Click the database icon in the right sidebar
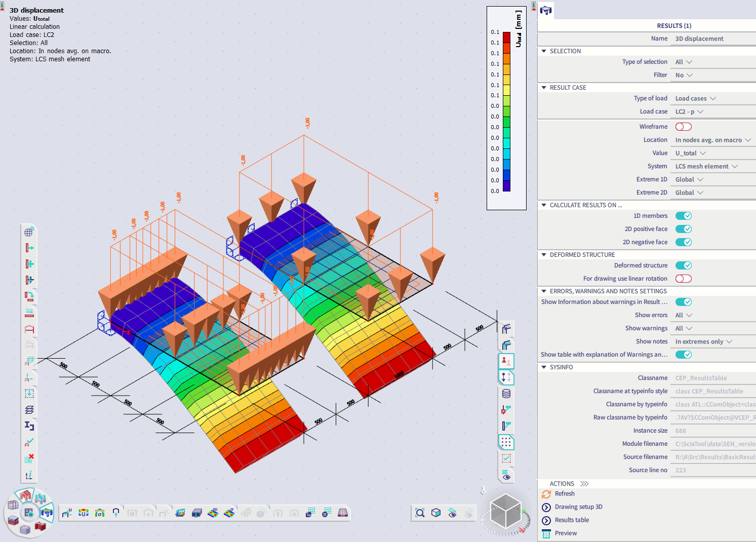This screenshot has width=756, height=542. coord(505,393)
